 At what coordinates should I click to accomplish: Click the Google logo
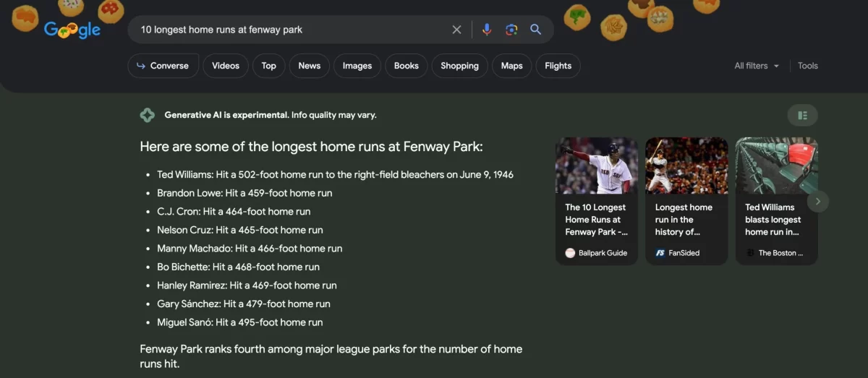(72, 30)
